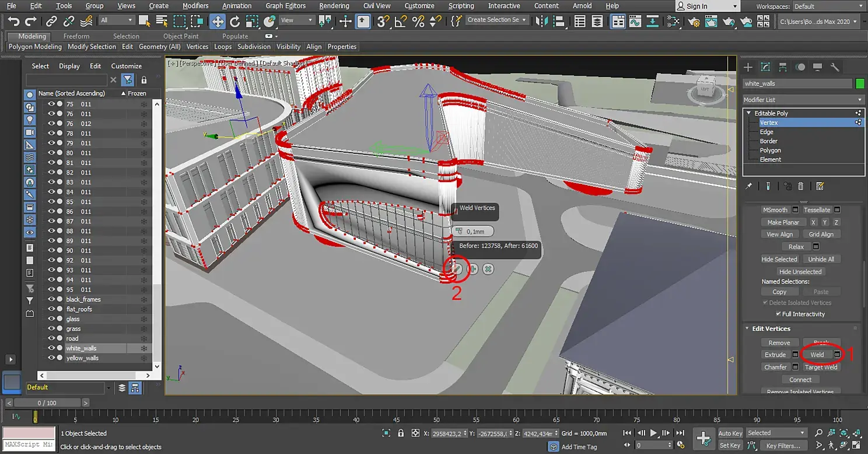Open the Rendering menu
The image size is (868, 454).
pyautogui.click(x=334, y=6)
